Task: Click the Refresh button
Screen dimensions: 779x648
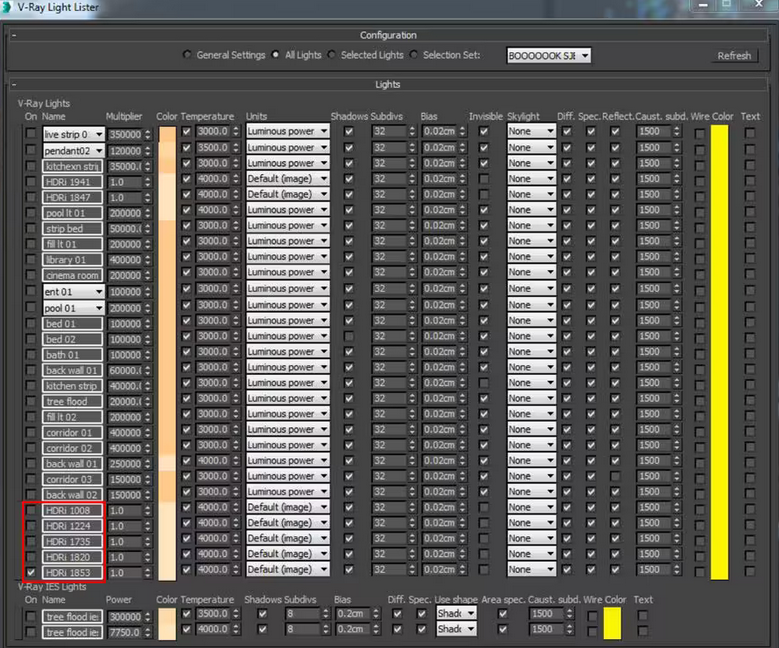Action: (x=734, y=56)
